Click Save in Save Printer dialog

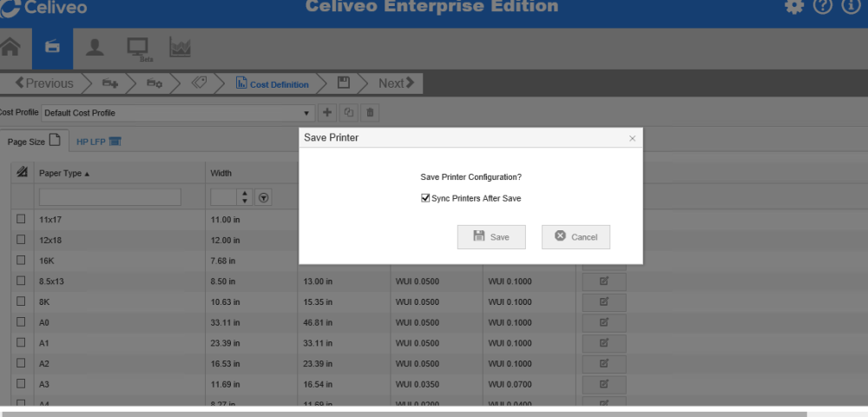tap(491, 237)
